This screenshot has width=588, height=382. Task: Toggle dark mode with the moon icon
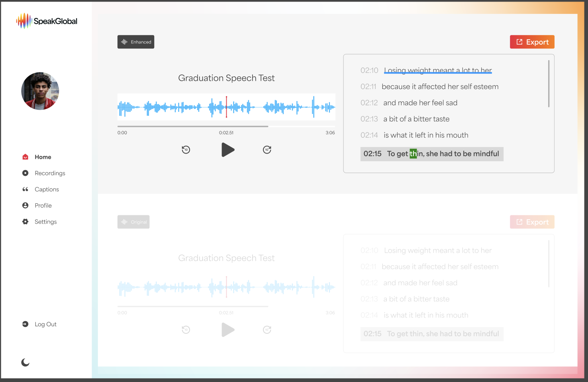coord(25,362)
